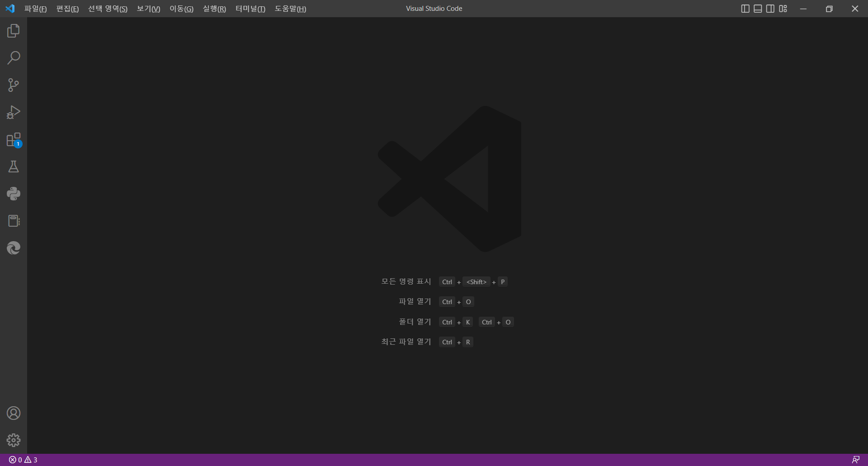This screenshot has width=868, height=466.
Task: Click the VS Code logo in title bar
Action: point(10,9)
